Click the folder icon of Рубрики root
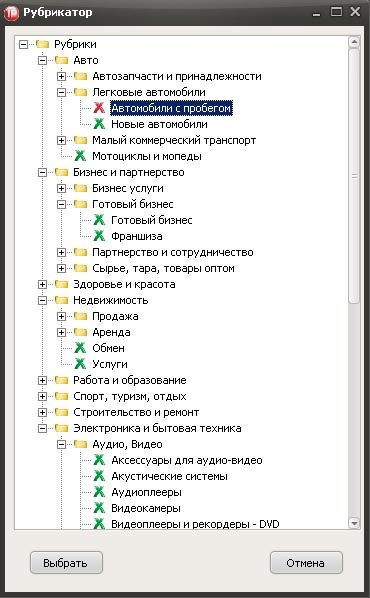 (x=42, y=44)
